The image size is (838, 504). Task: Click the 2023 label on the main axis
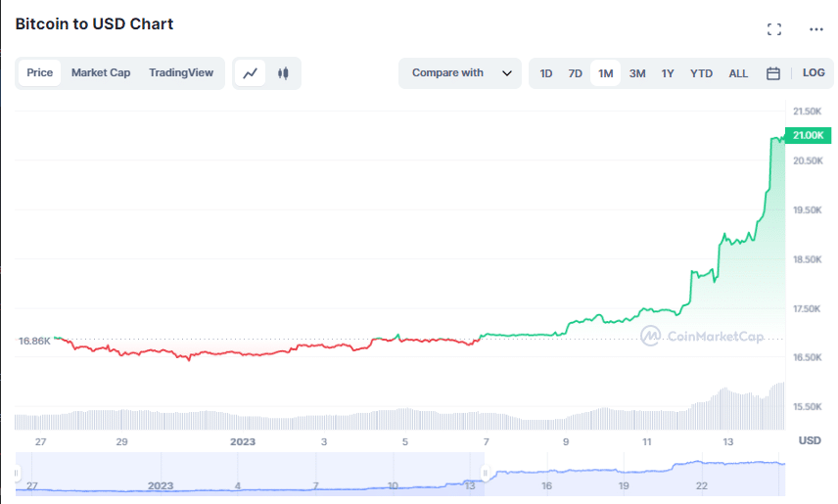point(243,442)
